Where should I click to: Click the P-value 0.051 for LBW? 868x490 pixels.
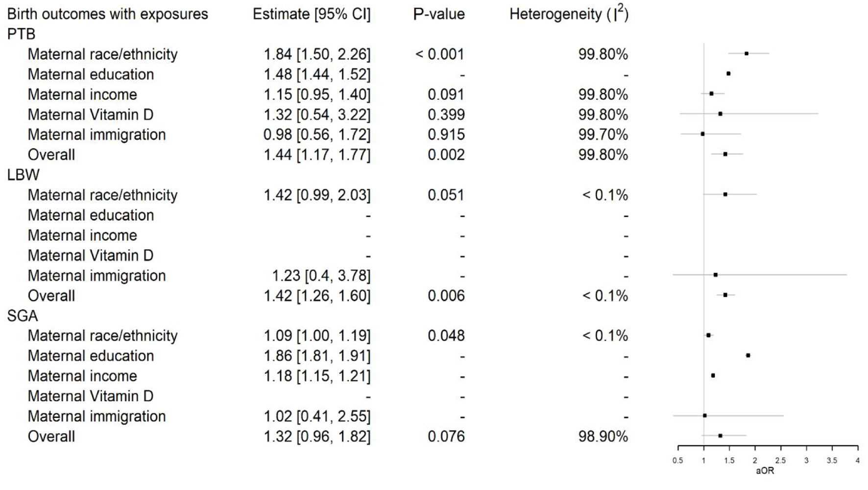(x=446, y=195)
